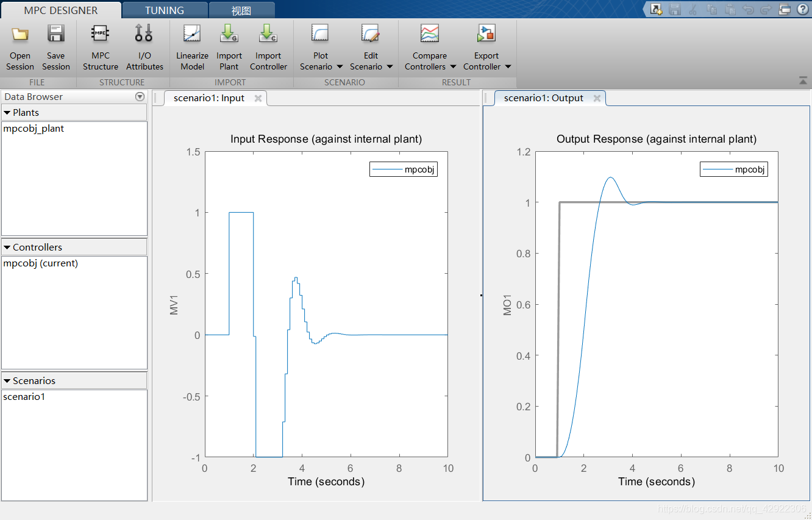Click Time (seconds) label under Output plot
The width and height of the screenshot is (812, 520).
coord(657,482)
